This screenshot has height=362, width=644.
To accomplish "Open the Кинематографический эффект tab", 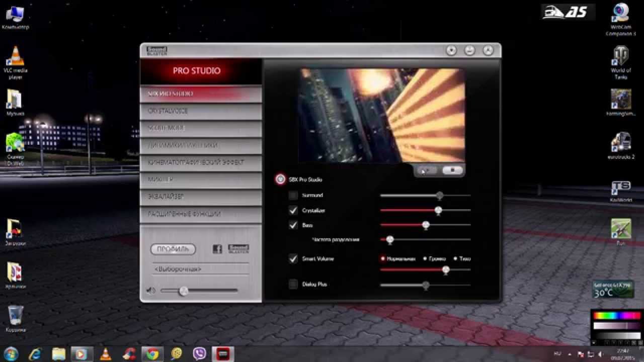I will click(x=201, y=162).
